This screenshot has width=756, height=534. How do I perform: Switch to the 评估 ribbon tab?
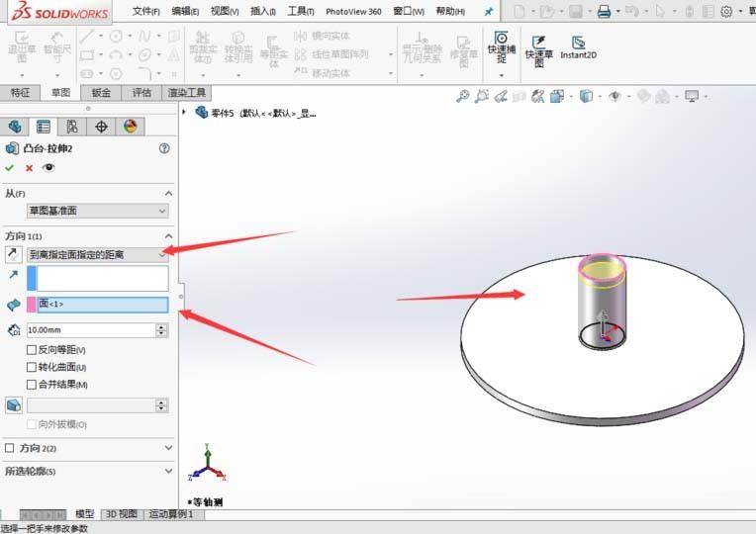[142, 93]
